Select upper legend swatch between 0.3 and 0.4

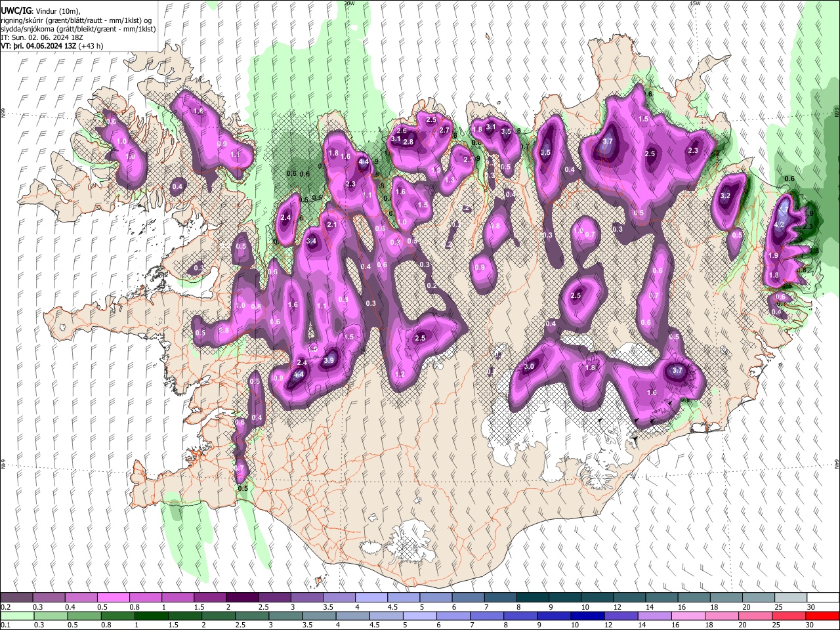point(49,597)
